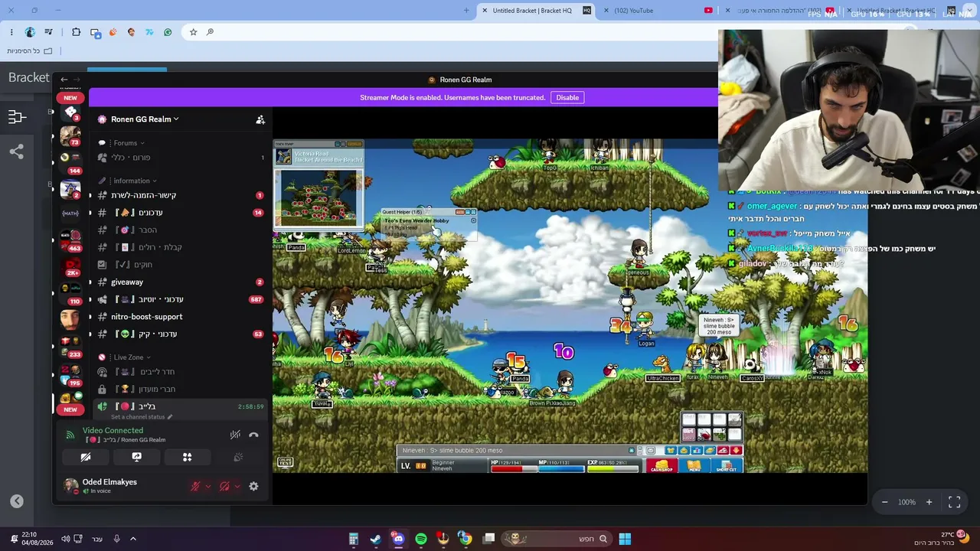The width and height of the screenshot is (980, 551).
Task: Open output device options arrow beside headphones
Action: pos(237,486)
